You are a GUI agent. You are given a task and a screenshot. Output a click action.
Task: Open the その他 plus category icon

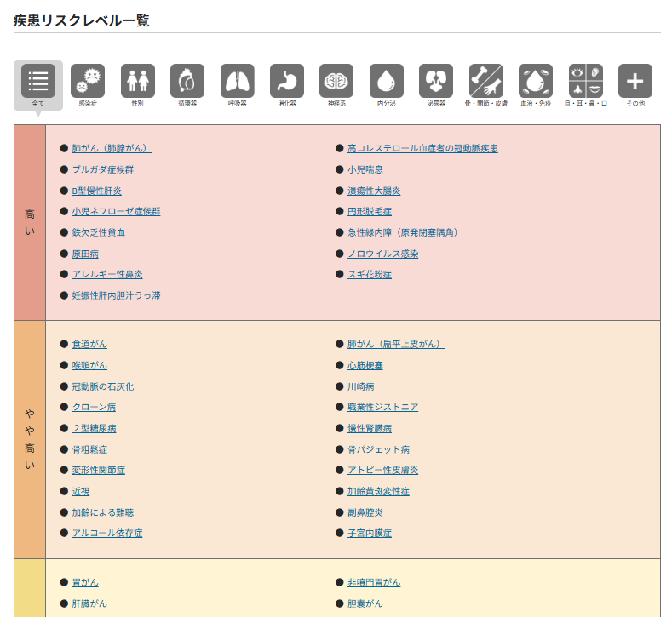point(635,81)
